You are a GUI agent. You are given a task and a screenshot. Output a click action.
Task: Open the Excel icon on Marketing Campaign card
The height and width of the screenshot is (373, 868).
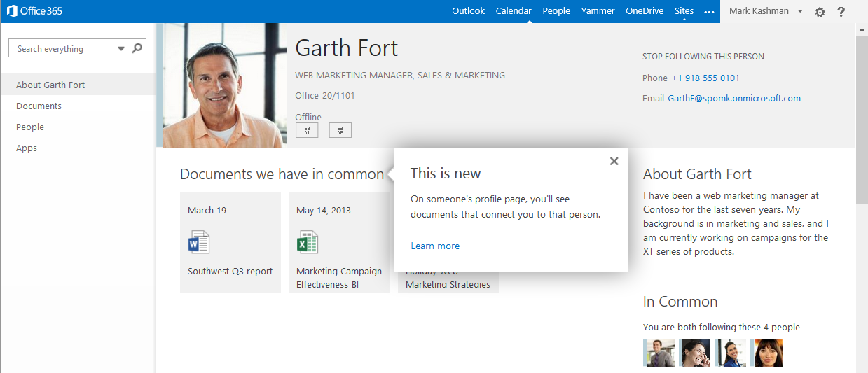(308, 242)
